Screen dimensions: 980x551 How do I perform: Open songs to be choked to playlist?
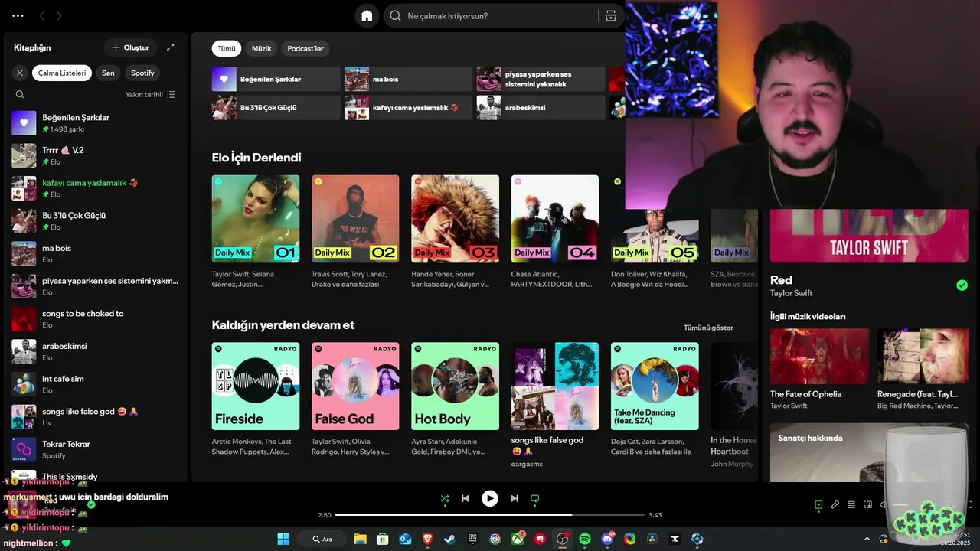pos(96,319)
